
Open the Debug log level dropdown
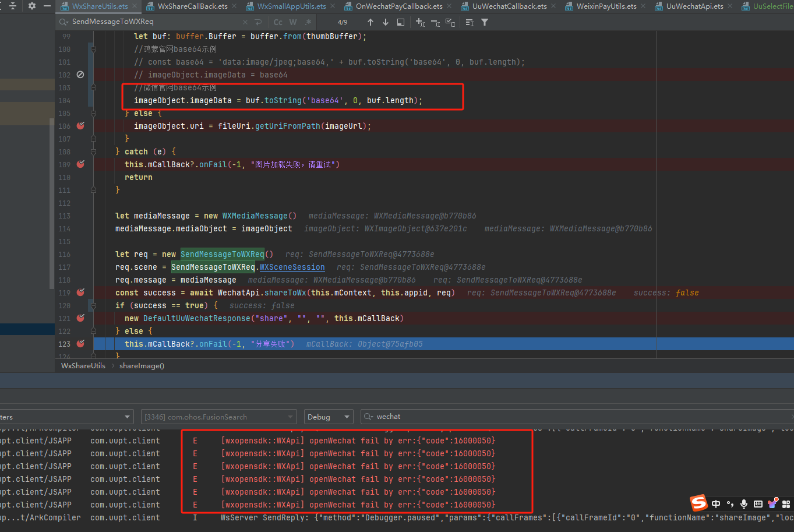pyautogui.click(x=329, y=417)
